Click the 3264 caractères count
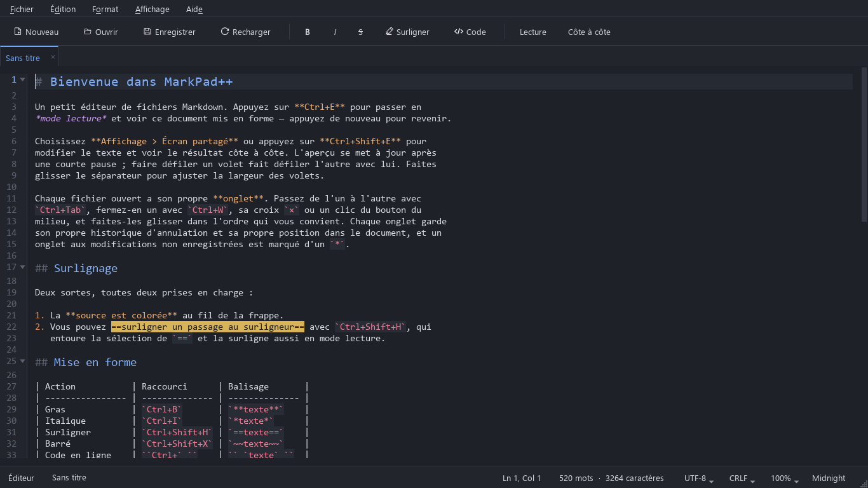 tap(634, 478)
